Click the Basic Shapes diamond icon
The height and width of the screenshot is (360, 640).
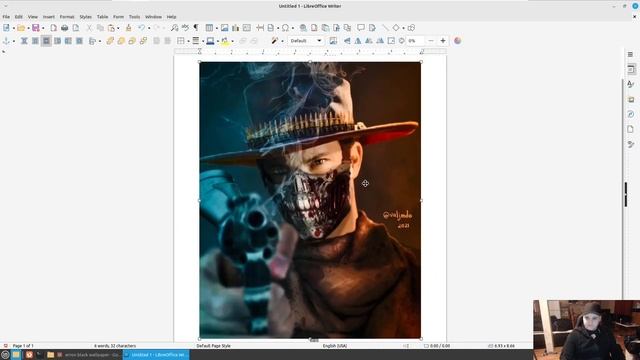(396, 28)
